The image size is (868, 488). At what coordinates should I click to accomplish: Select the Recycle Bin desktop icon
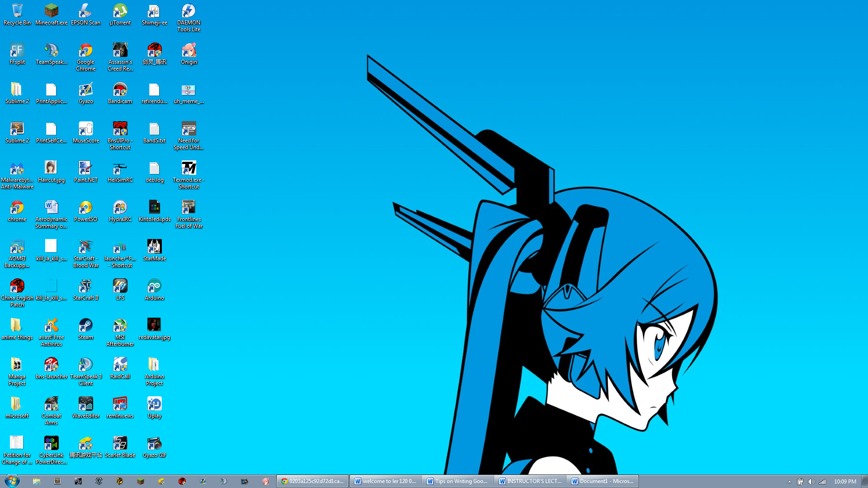click(x=17, y=14)
